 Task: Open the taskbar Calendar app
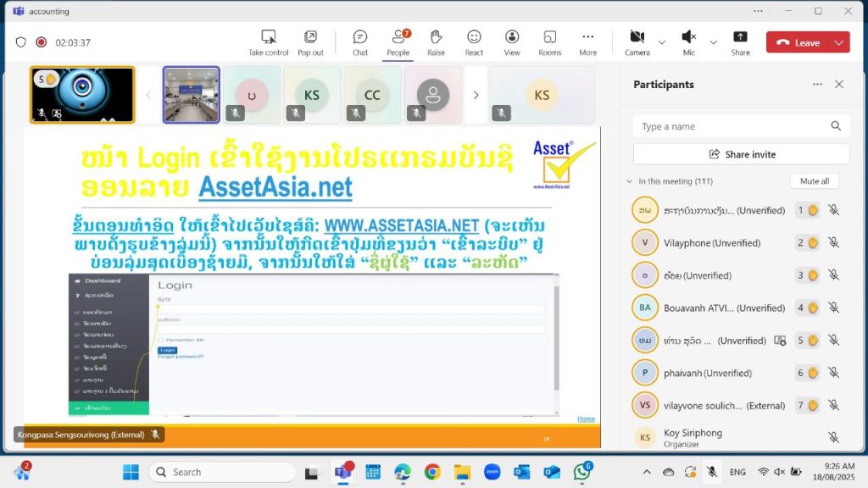tap(373, 472)
